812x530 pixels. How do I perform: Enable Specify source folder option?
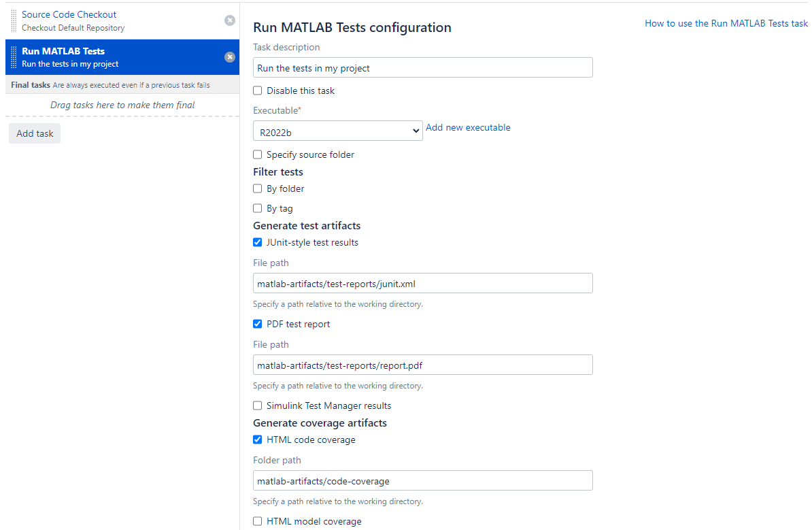[x=257, y=154]
